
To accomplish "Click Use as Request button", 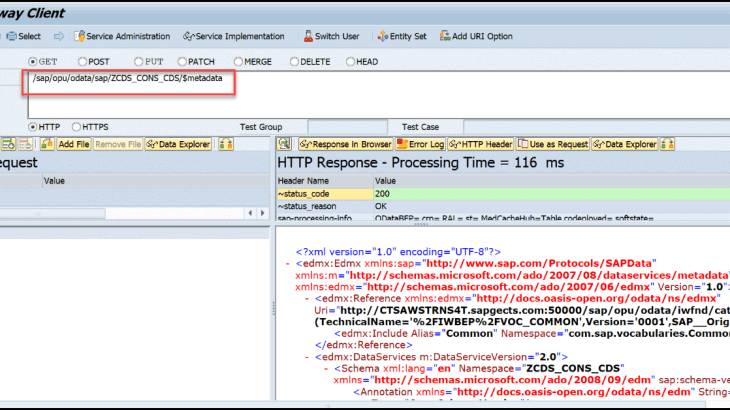I will 553,144.
